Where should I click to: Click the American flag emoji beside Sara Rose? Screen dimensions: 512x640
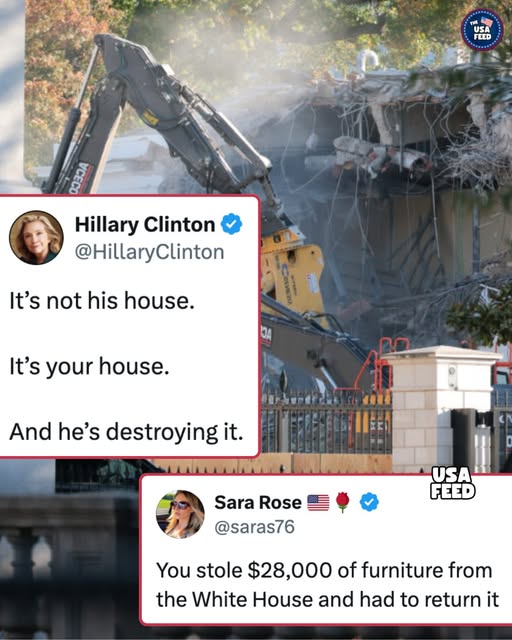tap(318, 502)
